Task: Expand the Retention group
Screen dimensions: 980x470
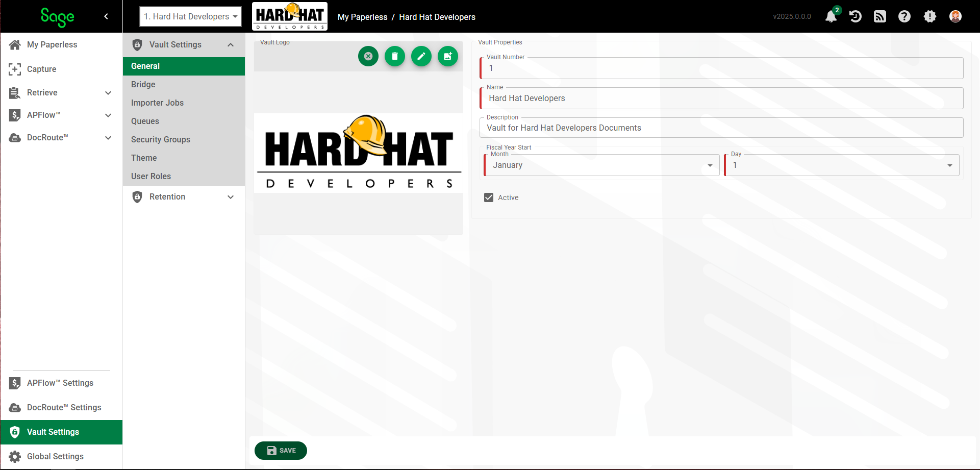Action: (184, 196)
